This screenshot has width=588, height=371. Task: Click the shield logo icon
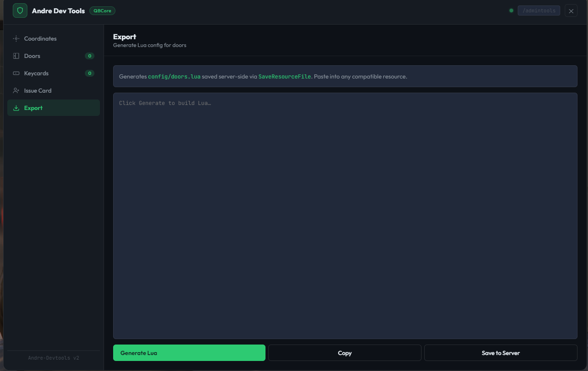[20, 10]
